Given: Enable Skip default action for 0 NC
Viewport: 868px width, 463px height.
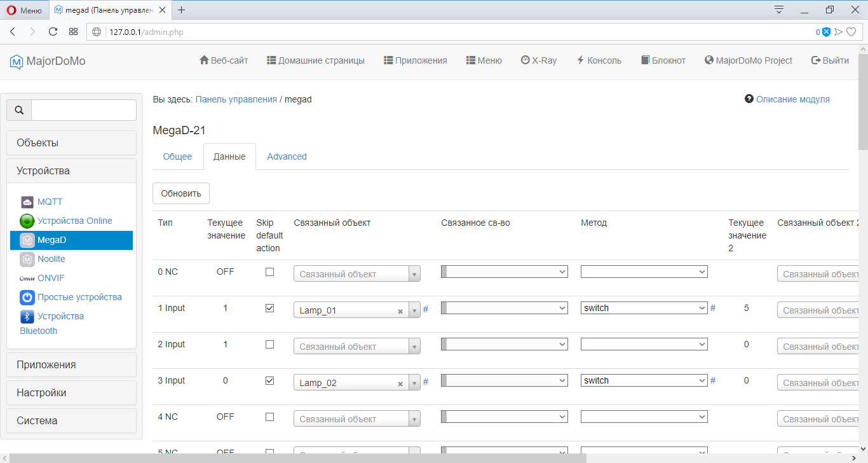Looking at the screenshot, I should (x=269, y=272).
